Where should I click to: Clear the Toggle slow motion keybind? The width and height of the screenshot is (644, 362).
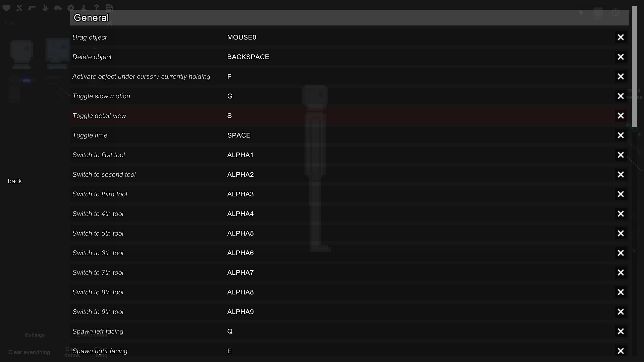tap(621, 96)
